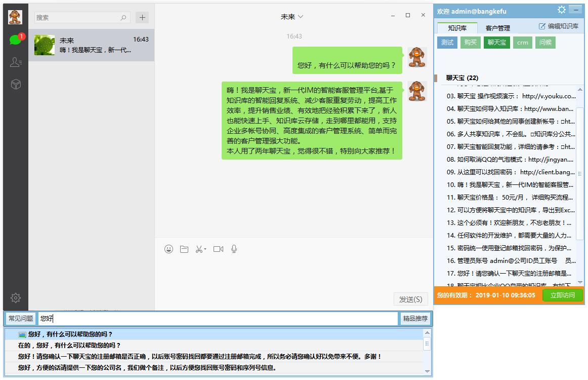The height and width of the screenshot is (380, 588).
Task: Click the 编辑知识库 edit icon
Action: [x=542, y=26]
